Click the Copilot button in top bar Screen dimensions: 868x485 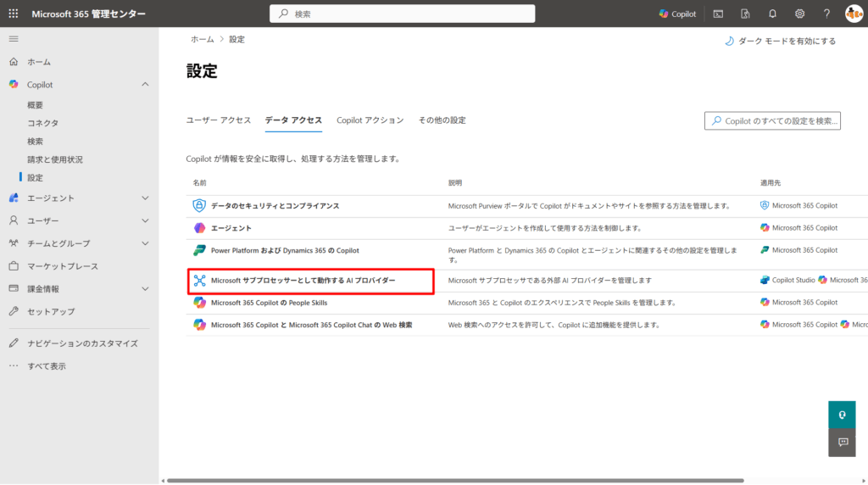(677, 14)
